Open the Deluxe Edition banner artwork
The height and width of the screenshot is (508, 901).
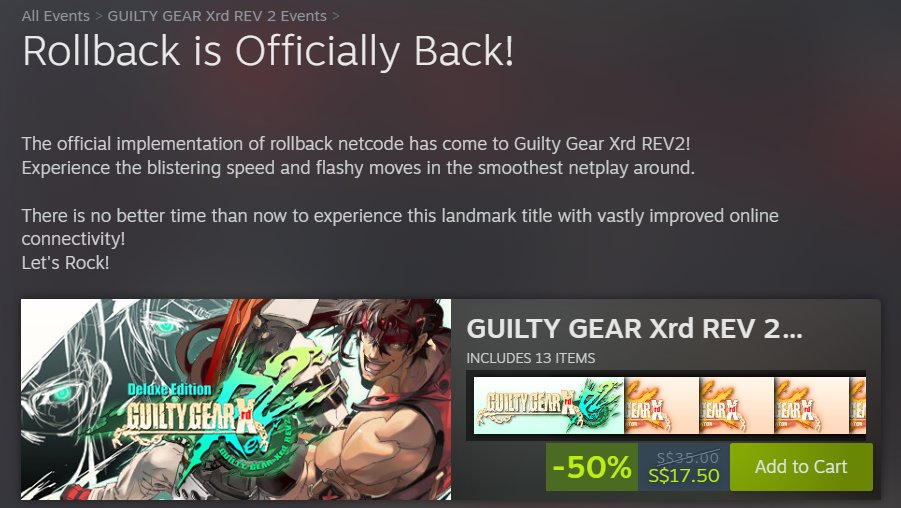[236, 399]
